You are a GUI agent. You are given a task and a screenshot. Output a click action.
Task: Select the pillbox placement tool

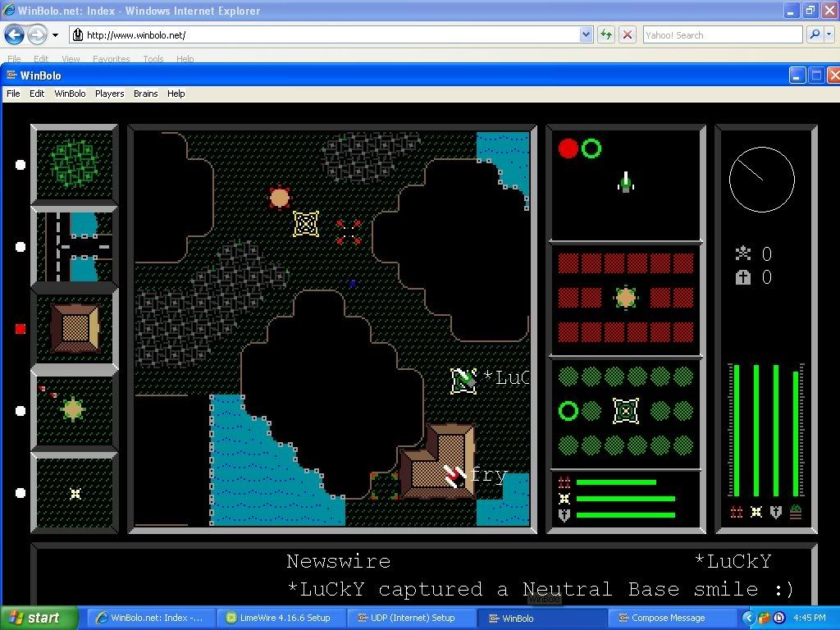click(x=75, y=409)
